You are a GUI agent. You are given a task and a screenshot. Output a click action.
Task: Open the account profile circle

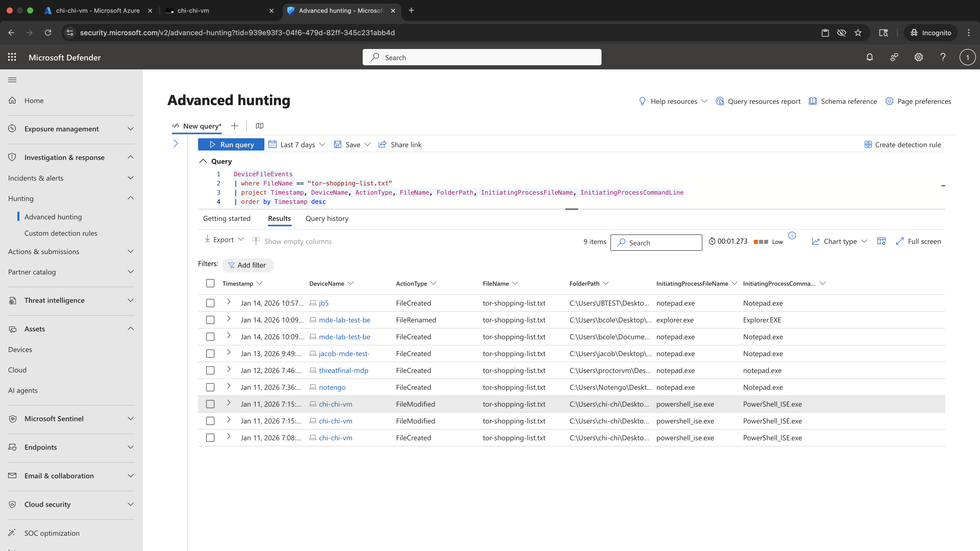coord(967,57)
